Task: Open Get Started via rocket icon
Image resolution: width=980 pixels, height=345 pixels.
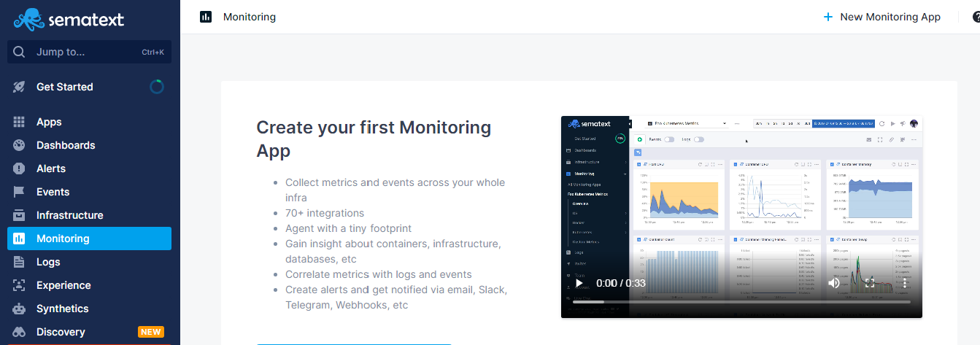Action: coord(20,87)
